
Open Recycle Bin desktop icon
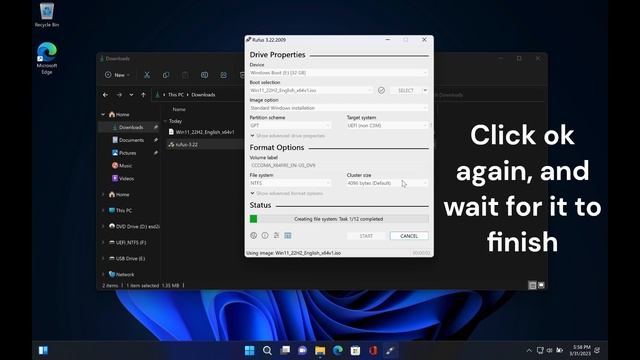(x=47, y=16)
